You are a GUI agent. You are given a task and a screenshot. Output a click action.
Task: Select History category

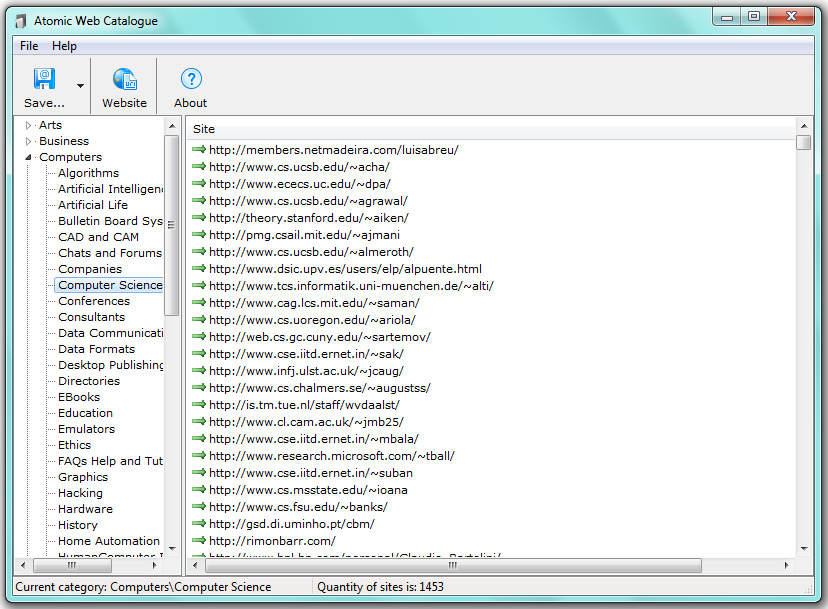[x=78, y=525]
